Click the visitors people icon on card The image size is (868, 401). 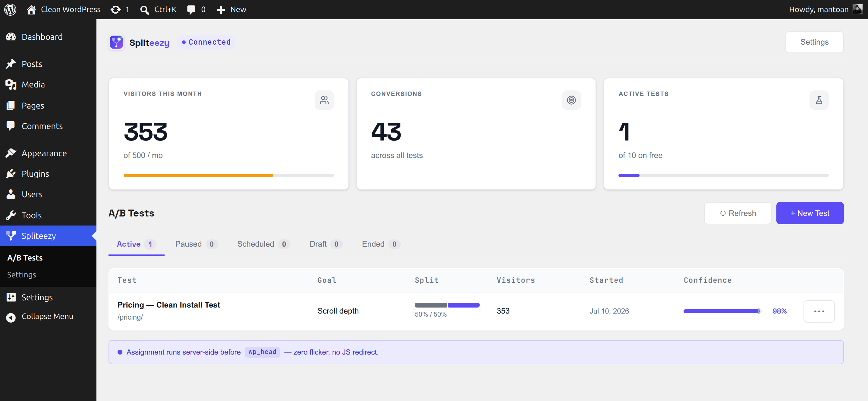[x=324, y=100]
